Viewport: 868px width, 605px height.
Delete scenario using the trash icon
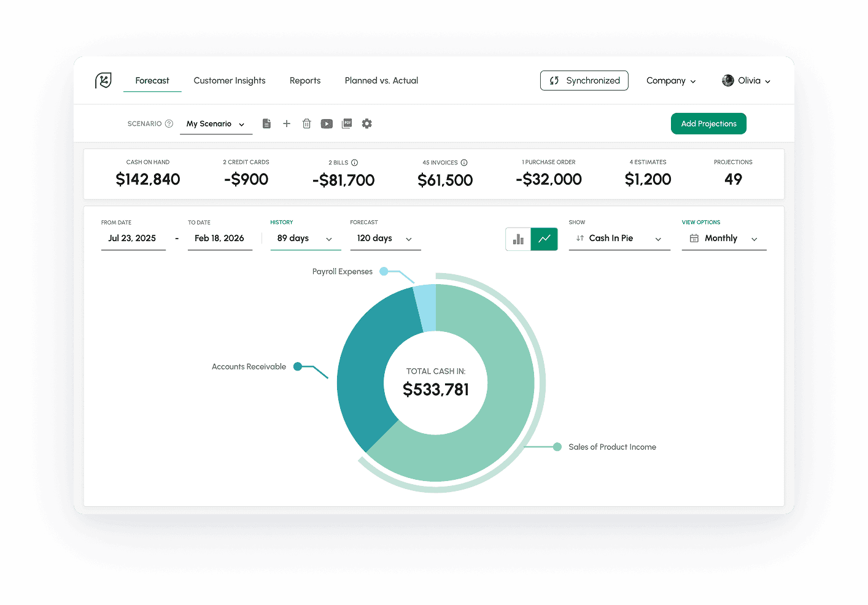click(x=307, y=124)
